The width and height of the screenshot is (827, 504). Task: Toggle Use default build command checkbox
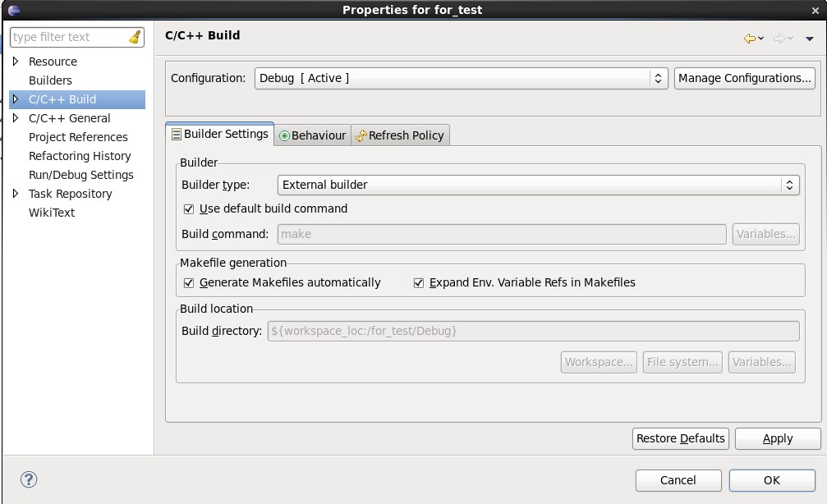[x=189, y=209]
